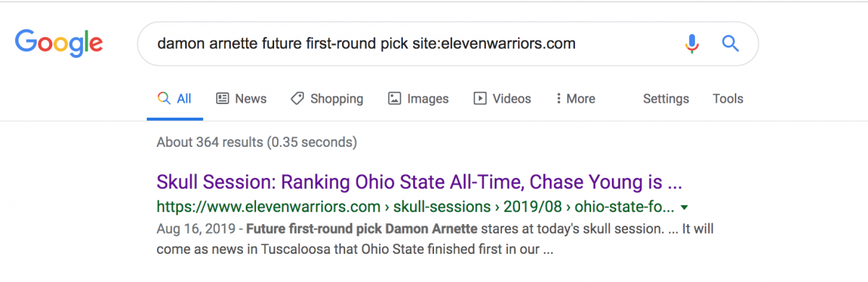Image resolution: width=868 pixels, height=282 pixels.
Task: Switch to the News tab label
Action: click(x=250, y=99)
